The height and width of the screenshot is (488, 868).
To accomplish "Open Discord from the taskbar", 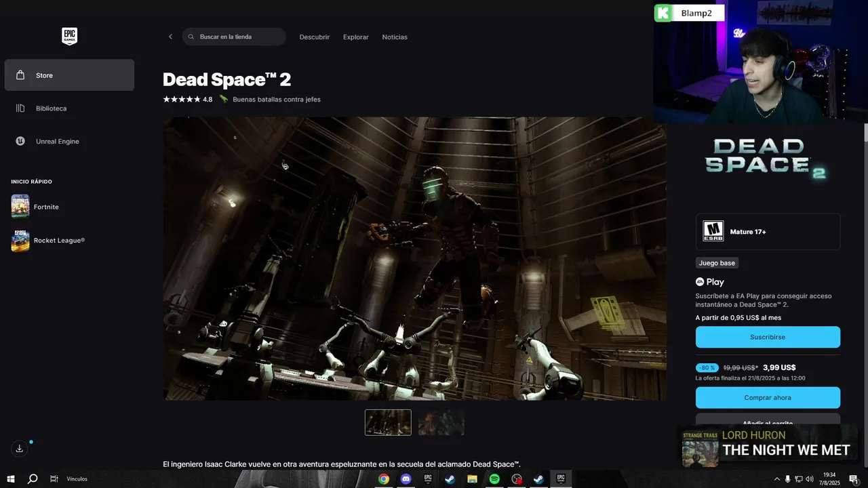I will (406, 479).
